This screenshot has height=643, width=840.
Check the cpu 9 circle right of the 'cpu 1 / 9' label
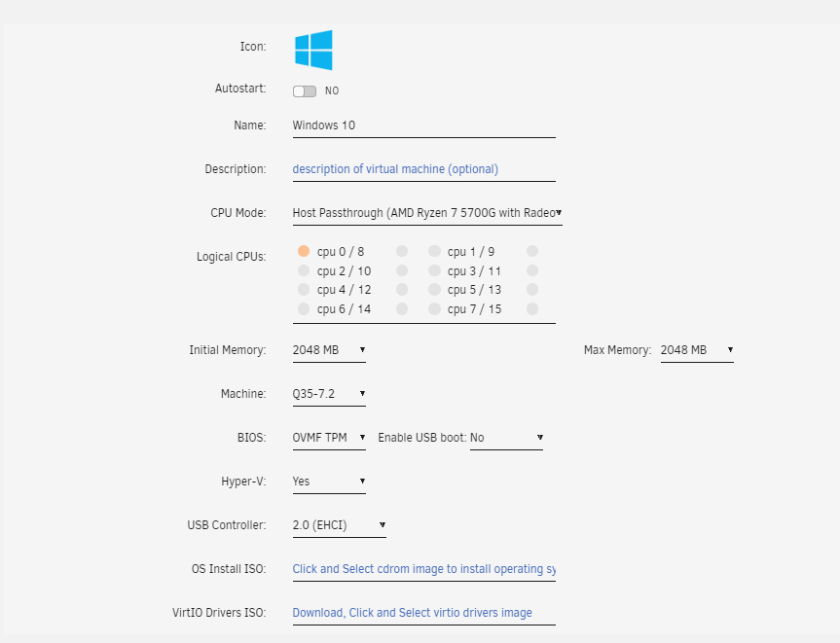[x=532, y=251]
